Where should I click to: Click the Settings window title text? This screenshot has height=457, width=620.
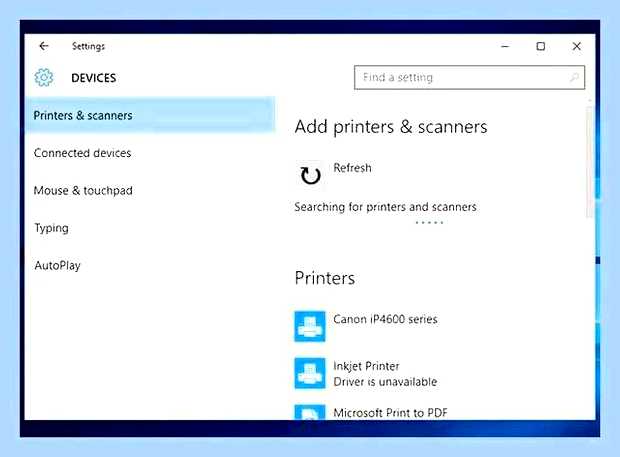88,46
